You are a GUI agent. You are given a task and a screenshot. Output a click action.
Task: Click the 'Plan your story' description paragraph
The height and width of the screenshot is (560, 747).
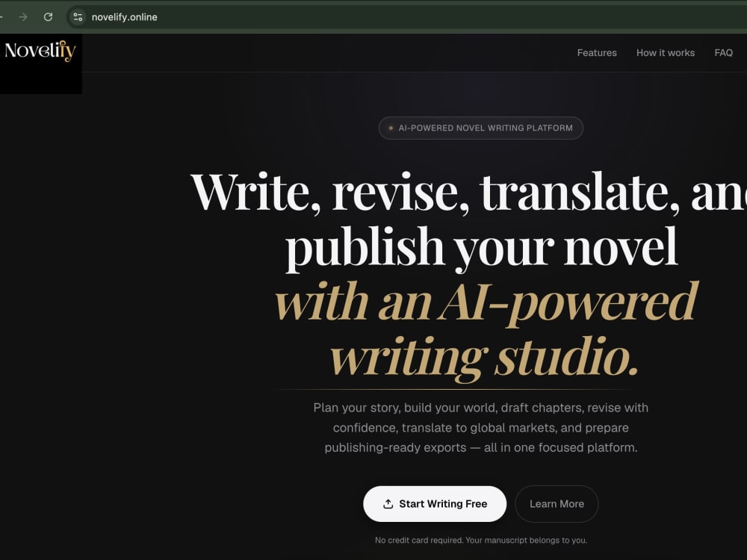click(x=480, y=428)
